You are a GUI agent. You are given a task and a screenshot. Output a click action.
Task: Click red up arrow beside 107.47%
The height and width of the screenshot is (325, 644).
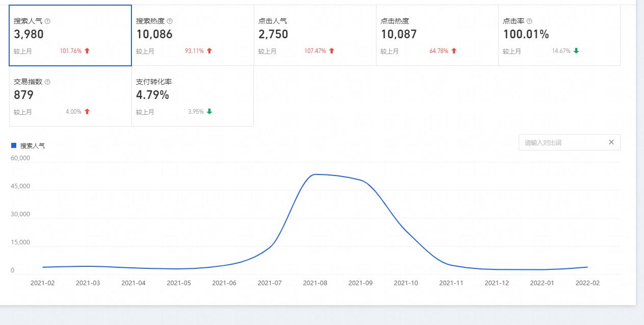tap(332, 51)
